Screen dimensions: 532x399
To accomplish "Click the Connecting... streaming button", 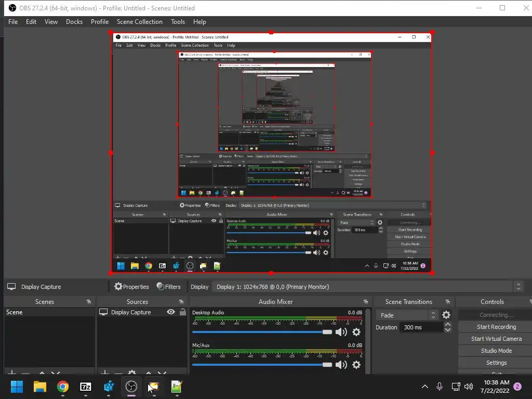I will pyautogui.click(x=496, y=315).
